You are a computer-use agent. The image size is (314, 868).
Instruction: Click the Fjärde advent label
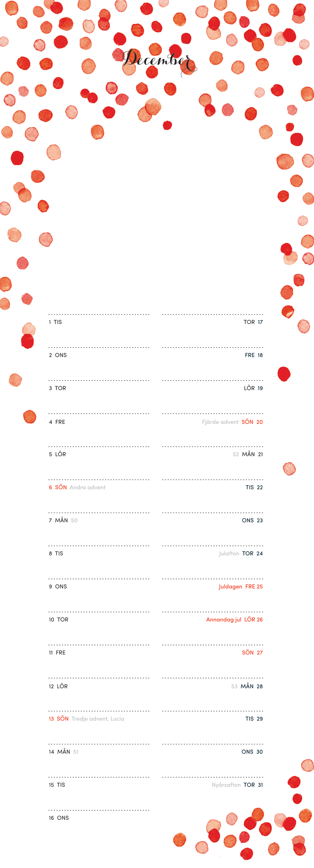point(220,422)
